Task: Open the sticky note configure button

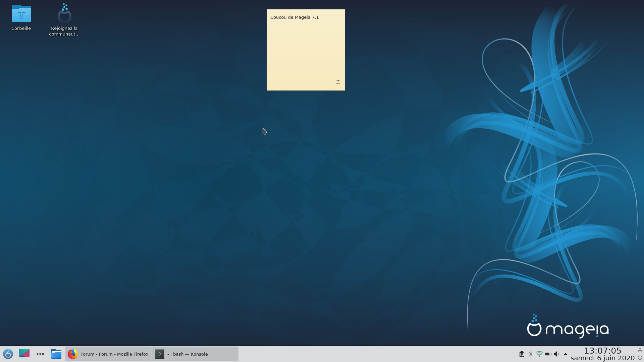Action: (338, 82)
